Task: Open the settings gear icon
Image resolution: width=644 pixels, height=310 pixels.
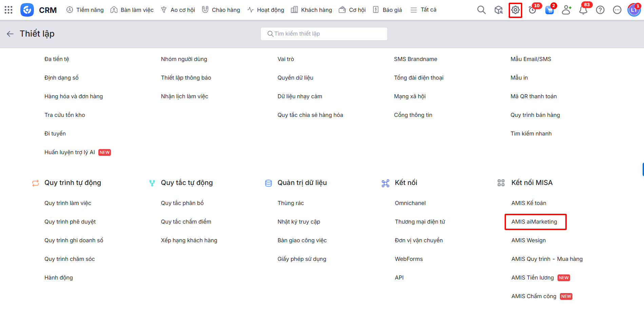Action: click(515, 10)
